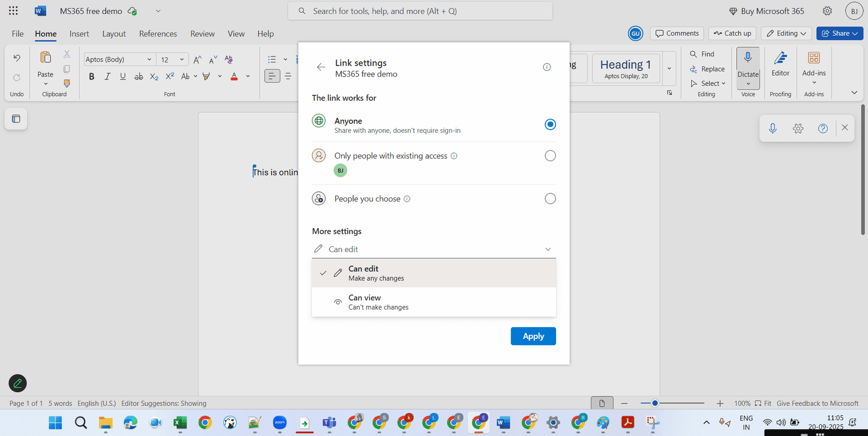
Task: Click the Link settings info icon
Action: pos(547,67)
